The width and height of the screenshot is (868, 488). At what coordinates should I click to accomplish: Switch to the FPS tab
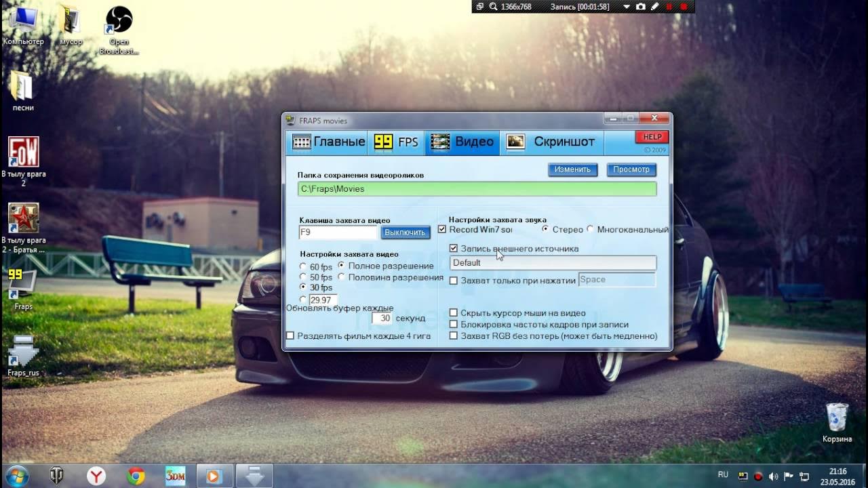tap(397, 142)
